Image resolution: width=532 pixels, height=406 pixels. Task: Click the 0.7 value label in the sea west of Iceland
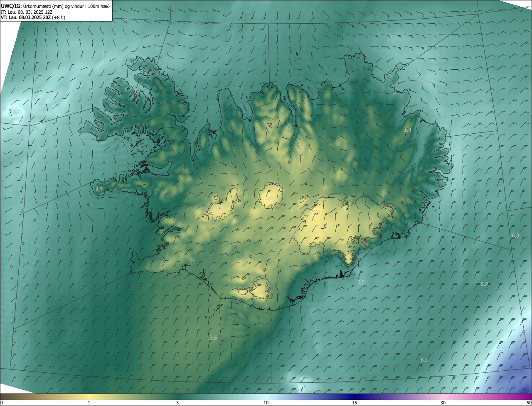click(16, 112)
